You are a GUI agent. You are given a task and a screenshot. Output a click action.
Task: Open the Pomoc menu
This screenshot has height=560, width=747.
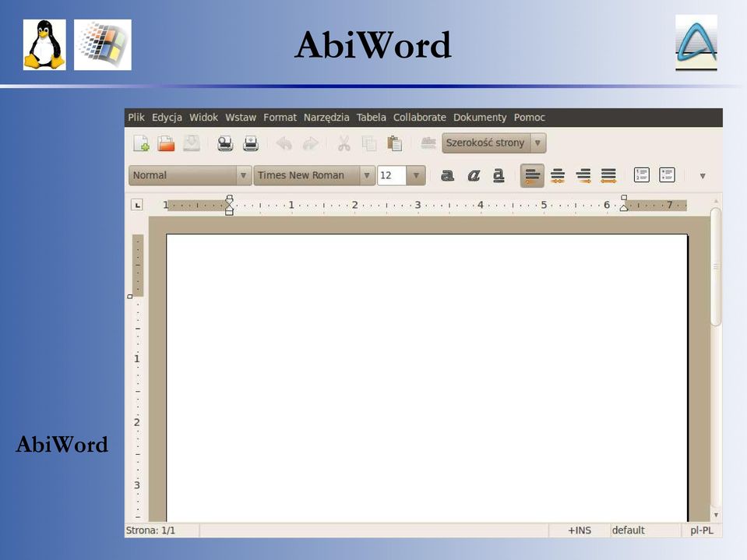[x=529, y=117]
